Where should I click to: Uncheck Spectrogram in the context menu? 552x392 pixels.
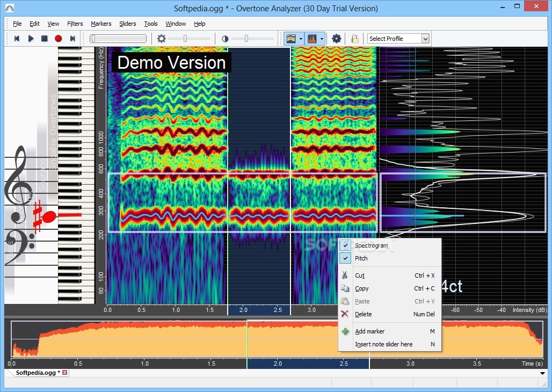pos(345,245)
